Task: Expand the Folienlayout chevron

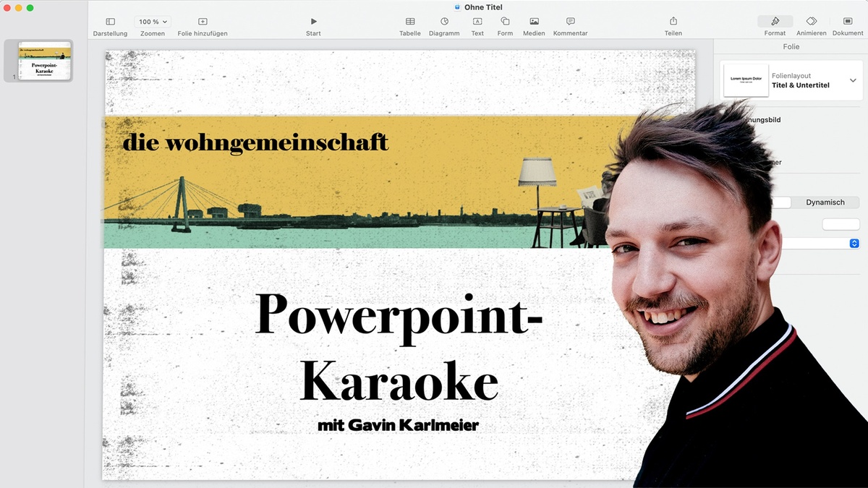Action: 854,80
